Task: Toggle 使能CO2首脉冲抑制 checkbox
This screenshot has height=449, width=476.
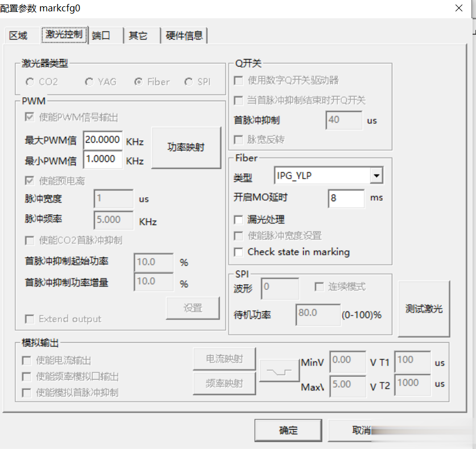Action: (29, 240)
